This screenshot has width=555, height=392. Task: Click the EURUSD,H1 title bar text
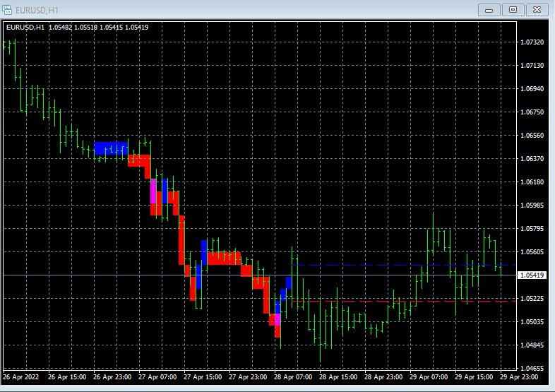pyautogui.click(x=37, y=11)
